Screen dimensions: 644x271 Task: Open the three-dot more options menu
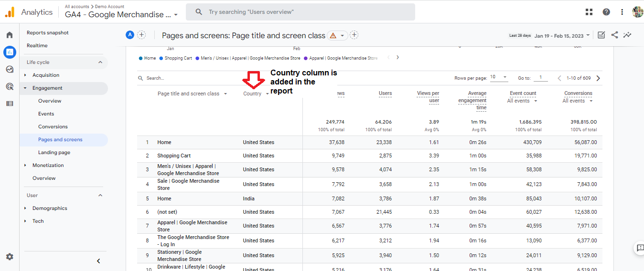622,12
